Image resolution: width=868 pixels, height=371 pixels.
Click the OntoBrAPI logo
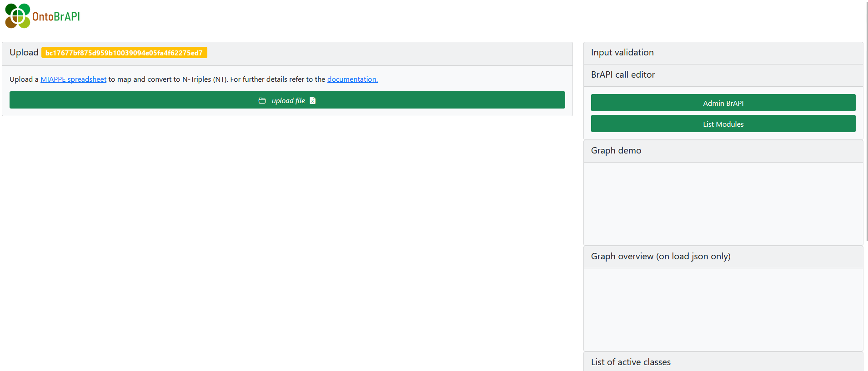[x=42, y=16]
